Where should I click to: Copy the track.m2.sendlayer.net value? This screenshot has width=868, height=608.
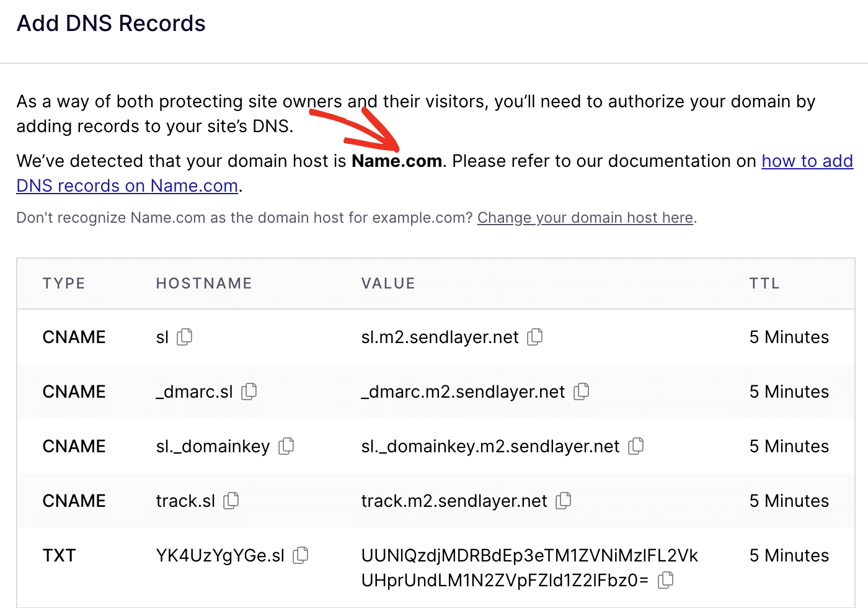(x=564, y=501)
